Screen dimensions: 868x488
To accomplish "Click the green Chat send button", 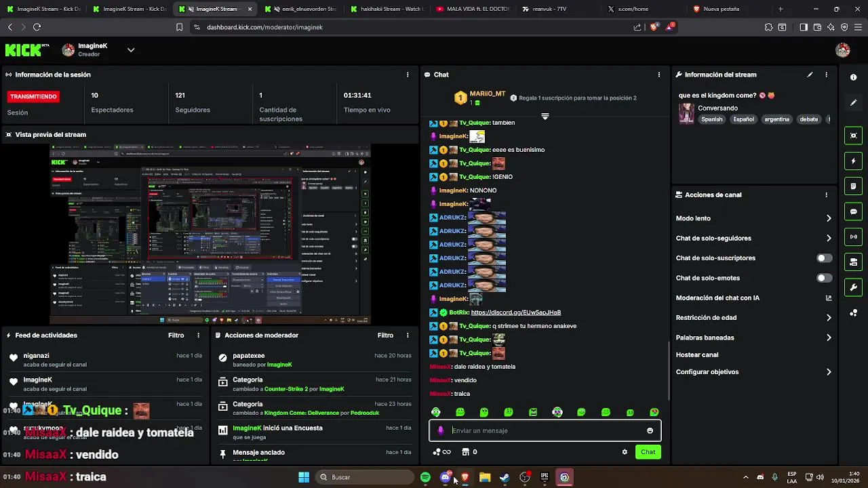I will (648, 452).
